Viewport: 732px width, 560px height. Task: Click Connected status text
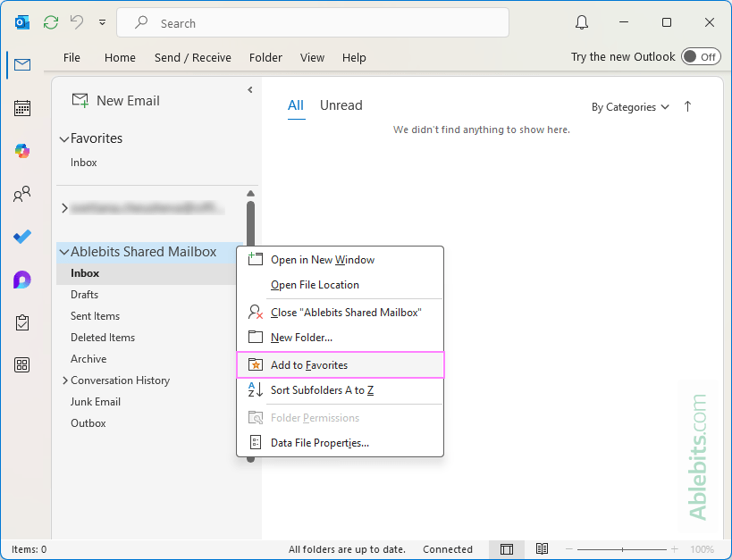point(448,549)
